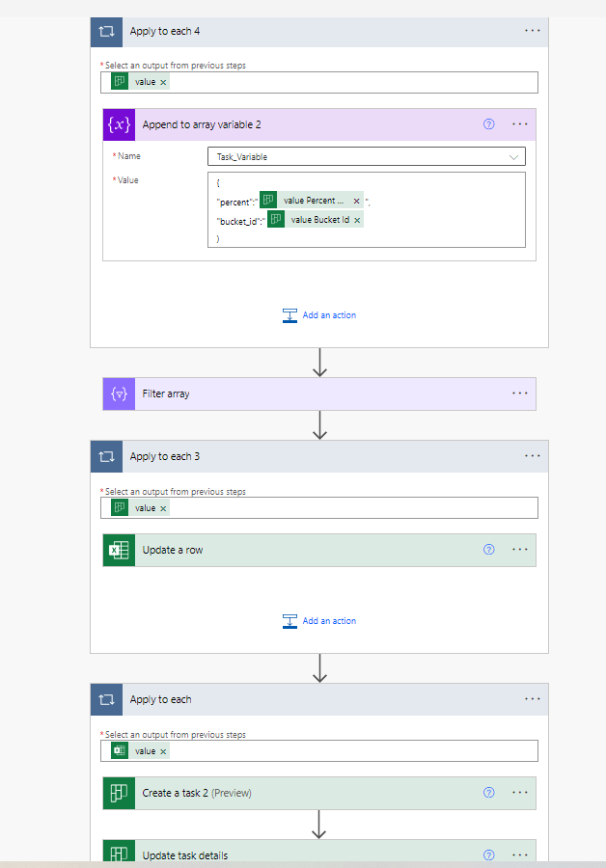This screenshot has height=868, width=606.
Task: Click the {x} Append to array variable icon
Action: point(119,124)
